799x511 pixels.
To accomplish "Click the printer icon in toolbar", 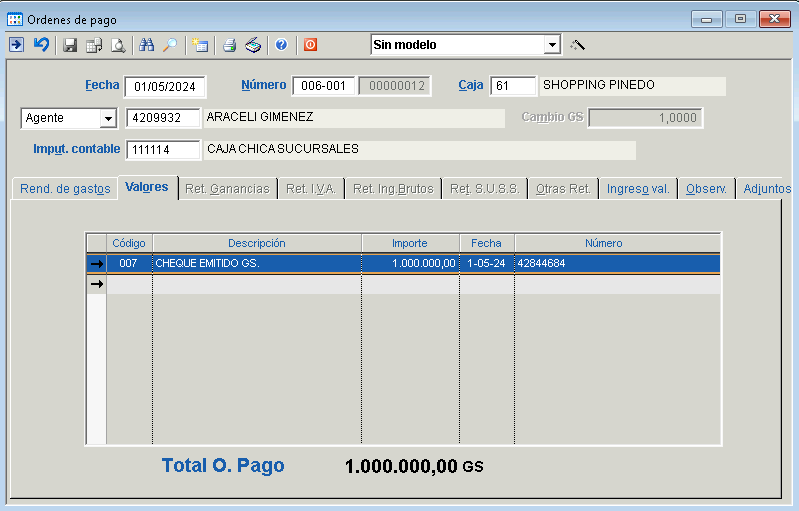I will click(229, 45).
